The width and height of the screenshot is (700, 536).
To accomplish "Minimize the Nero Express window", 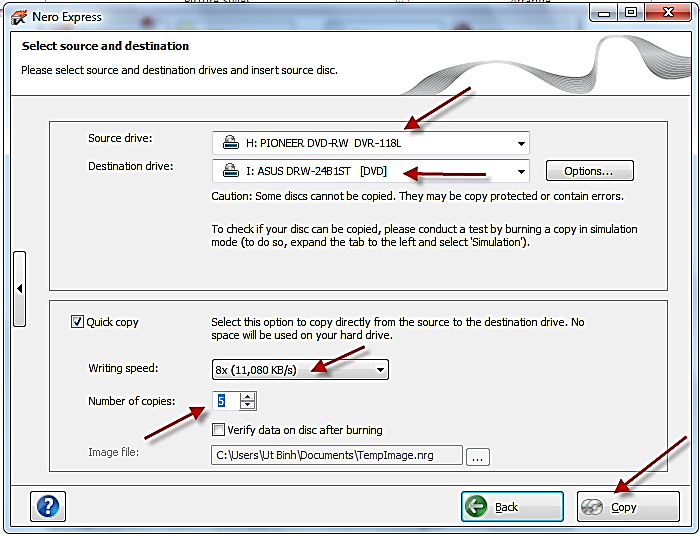I will [x=604, y=13].
